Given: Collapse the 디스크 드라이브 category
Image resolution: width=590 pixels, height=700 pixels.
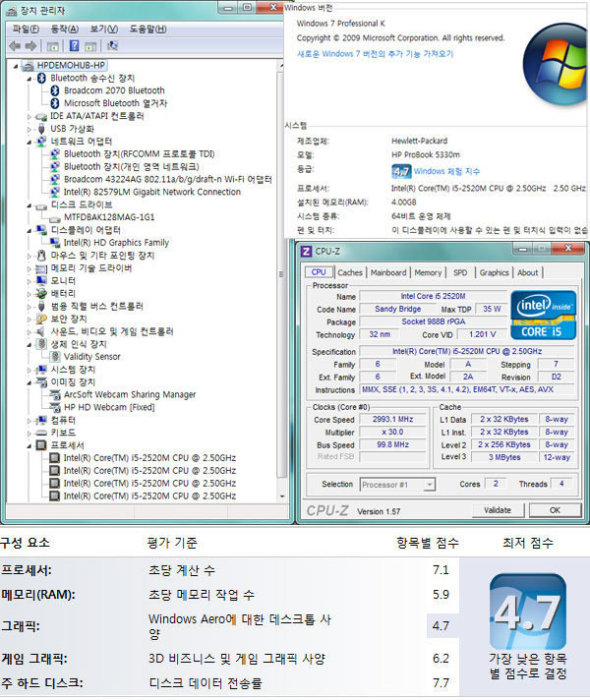Looking at the screenshot, I should (29, 205).
